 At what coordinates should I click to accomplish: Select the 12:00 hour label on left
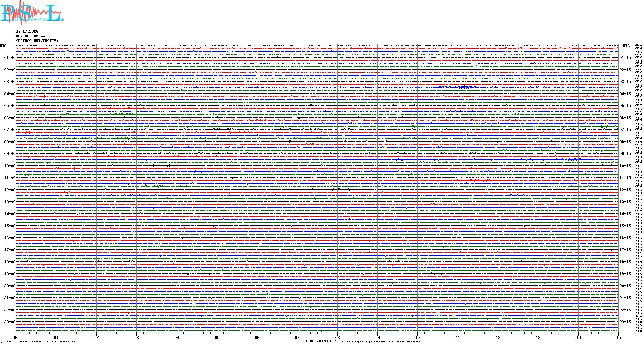click(10, 190)
